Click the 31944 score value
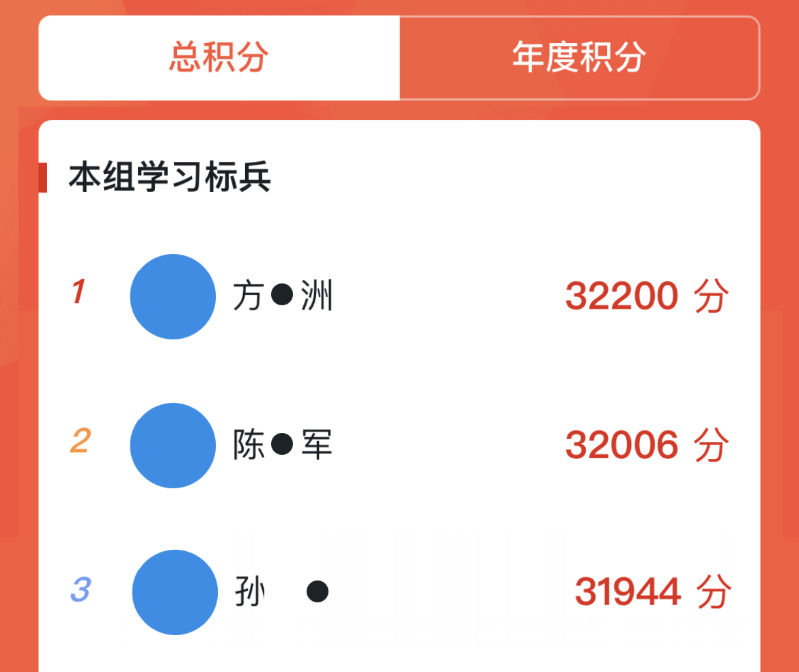The width and height of the screenshot is (799, 672). 628,592
